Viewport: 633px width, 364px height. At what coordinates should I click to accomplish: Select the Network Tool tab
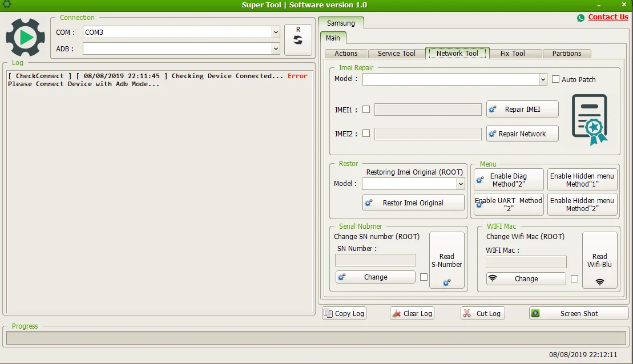click(457, 53)
